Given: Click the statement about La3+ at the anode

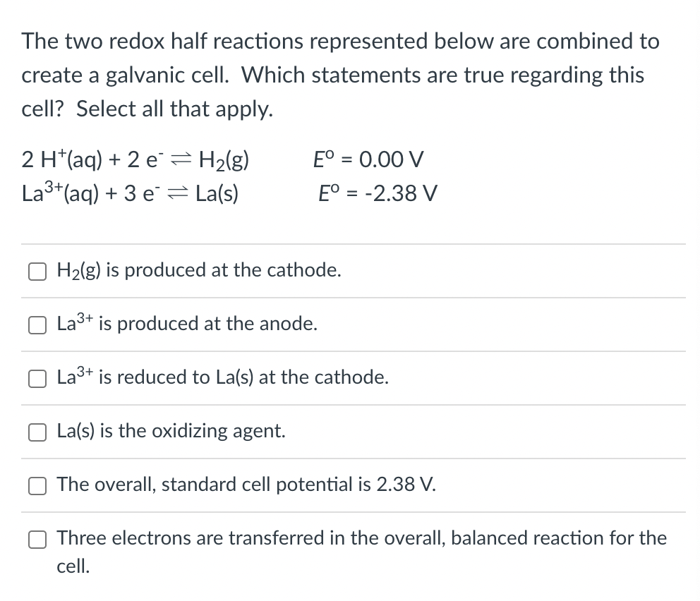Looking at the screenshot, I should pos(187,324).
